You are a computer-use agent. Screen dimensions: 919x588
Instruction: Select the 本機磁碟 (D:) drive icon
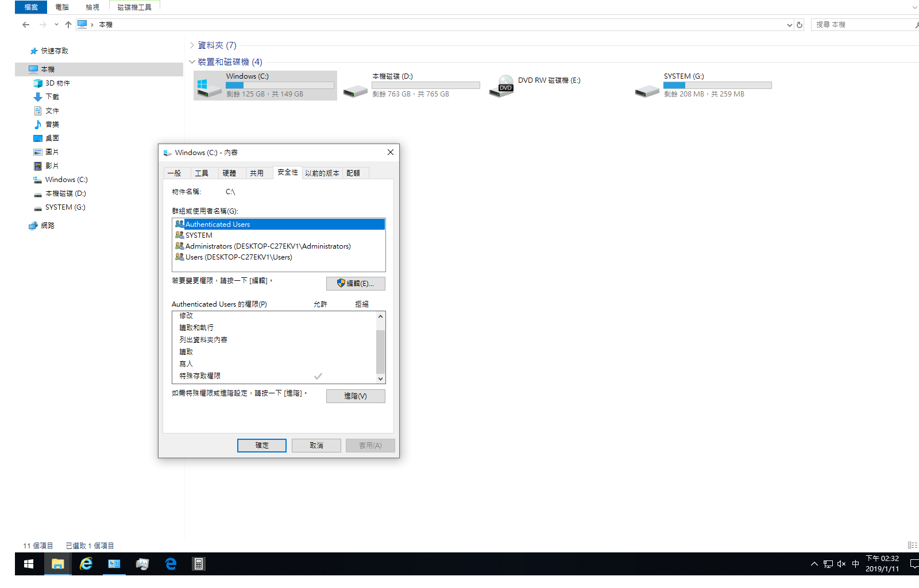click(x=356, y=90)
